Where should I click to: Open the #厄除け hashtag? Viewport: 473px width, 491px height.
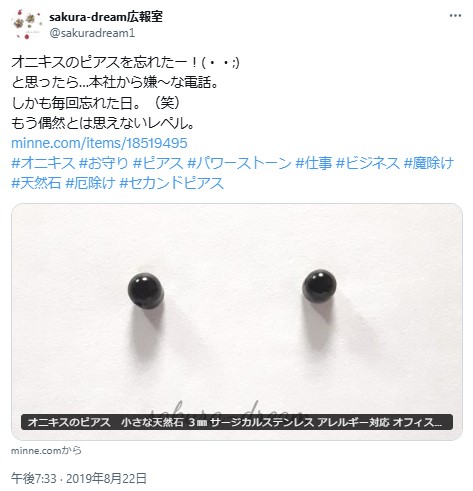90,183
